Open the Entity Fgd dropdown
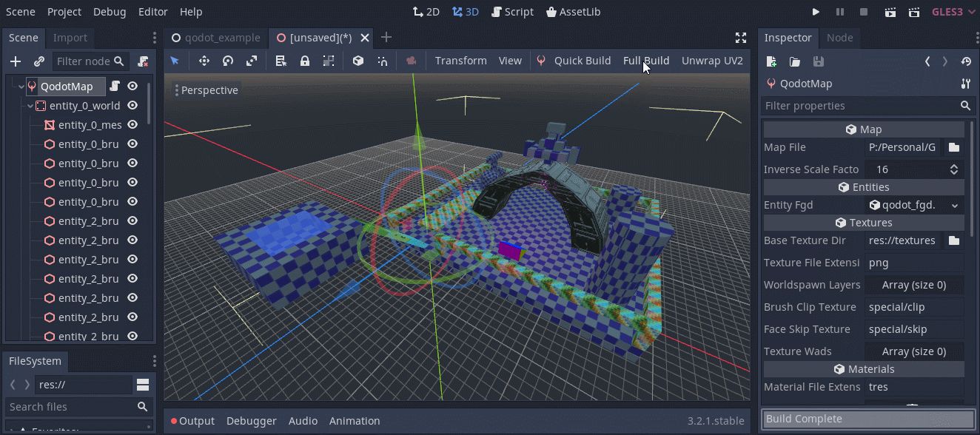The height and width of the screenshot is (435, 980). pyautogui.click(x=915, y=205)
